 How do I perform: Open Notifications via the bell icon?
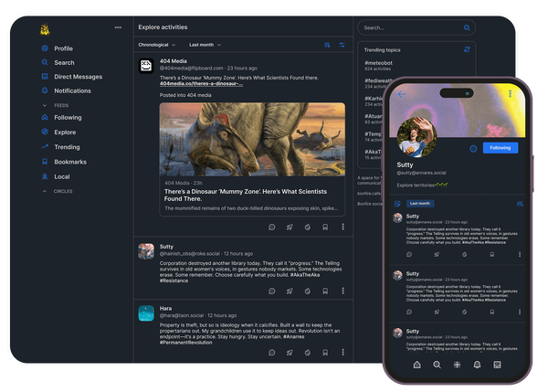click(x=46, y=90)
